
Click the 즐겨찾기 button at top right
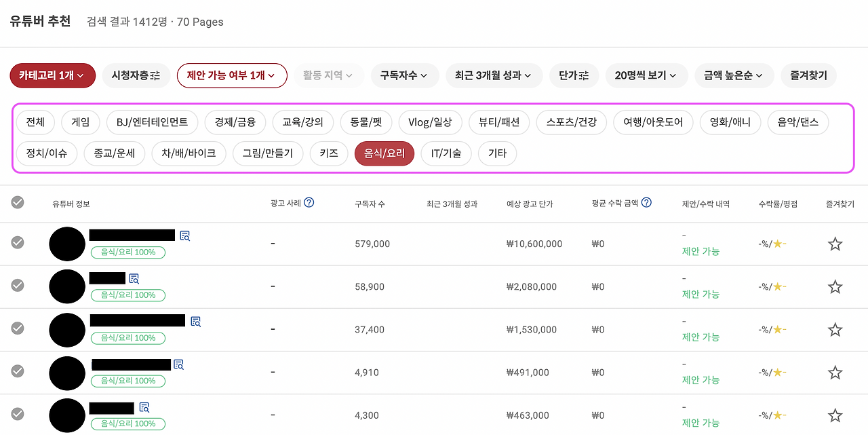808,75
